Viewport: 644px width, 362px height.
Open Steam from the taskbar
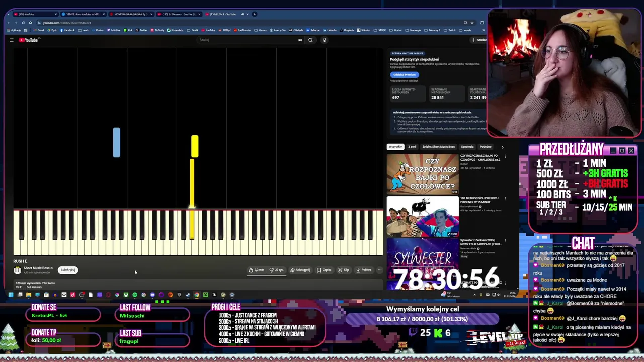pos(187,295)
